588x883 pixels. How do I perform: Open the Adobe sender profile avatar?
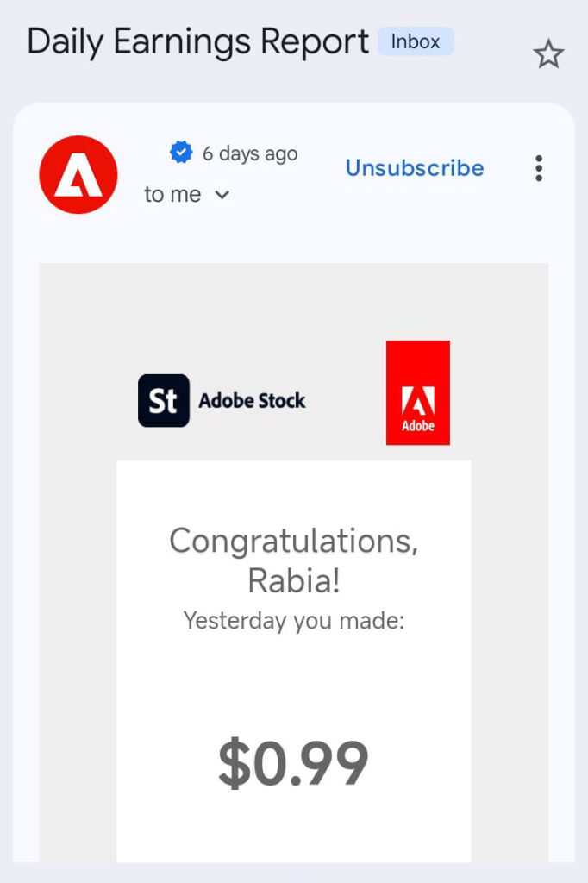click(78, 175)
